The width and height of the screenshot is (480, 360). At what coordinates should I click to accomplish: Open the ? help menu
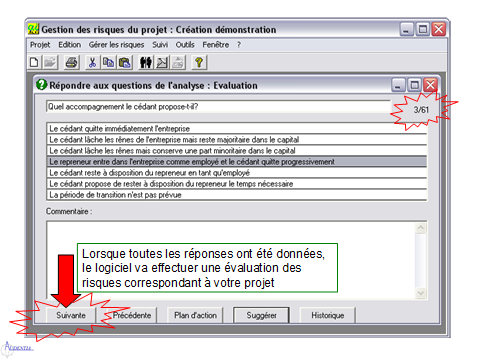pyautogui.click(x=239, y=45)
